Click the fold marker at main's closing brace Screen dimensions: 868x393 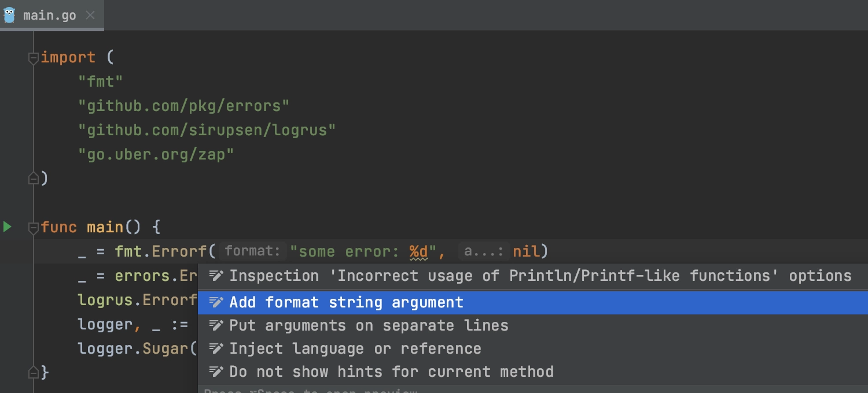(34, 372)
